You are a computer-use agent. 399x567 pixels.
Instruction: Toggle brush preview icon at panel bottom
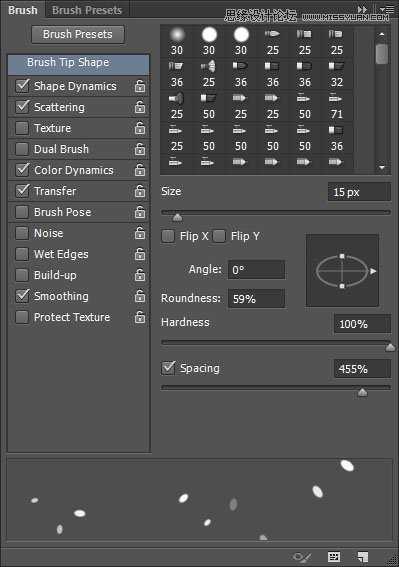pos(302,557)
